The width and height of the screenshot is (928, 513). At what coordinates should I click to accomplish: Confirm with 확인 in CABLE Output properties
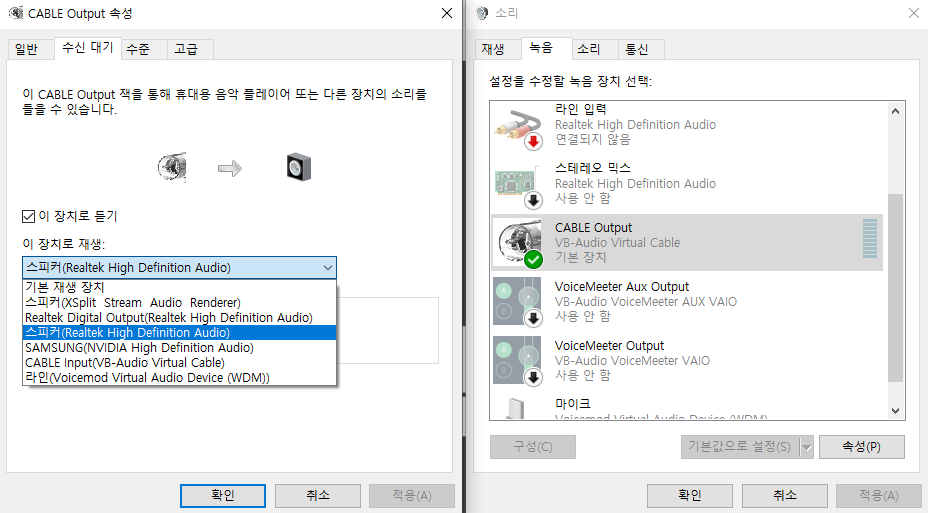pos(223,495)
